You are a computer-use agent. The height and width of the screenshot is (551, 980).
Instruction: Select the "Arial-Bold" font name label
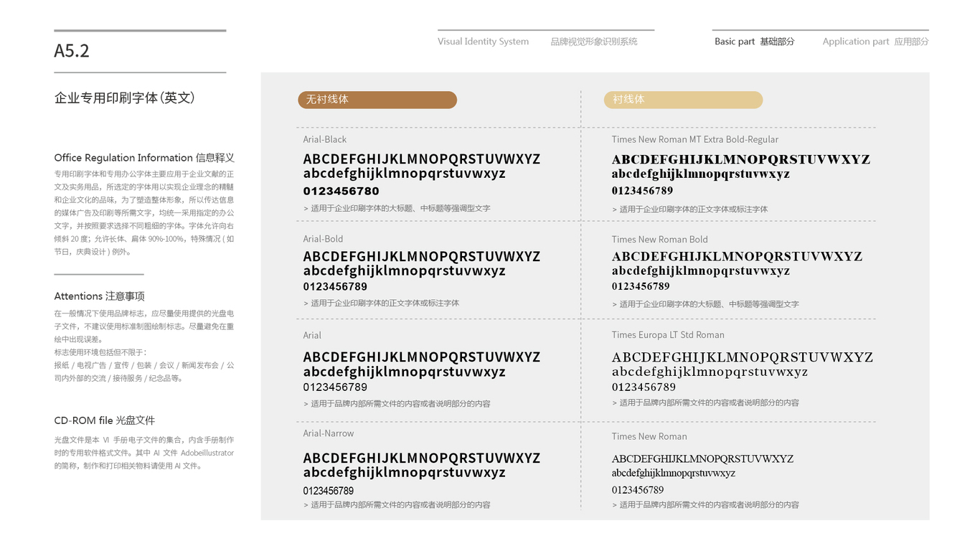click(x=323, y=239)
